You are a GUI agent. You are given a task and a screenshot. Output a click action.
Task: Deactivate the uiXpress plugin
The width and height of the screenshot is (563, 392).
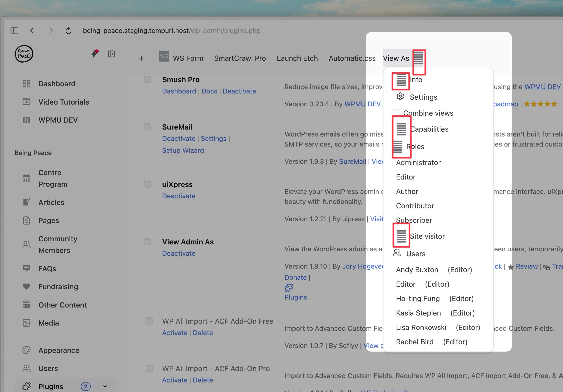179,196
